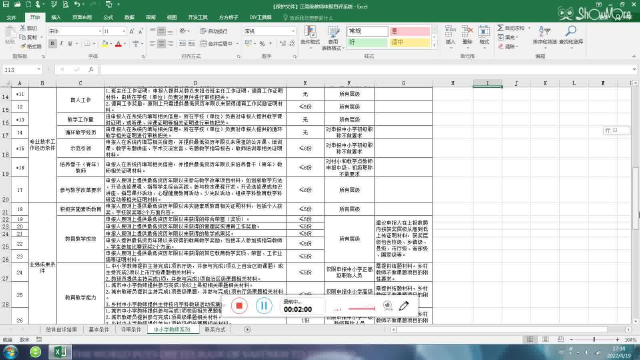Screen dimensions: 640x360
Task: Click the pencil annotate icon on recorder bar
Action: [404, 305]
